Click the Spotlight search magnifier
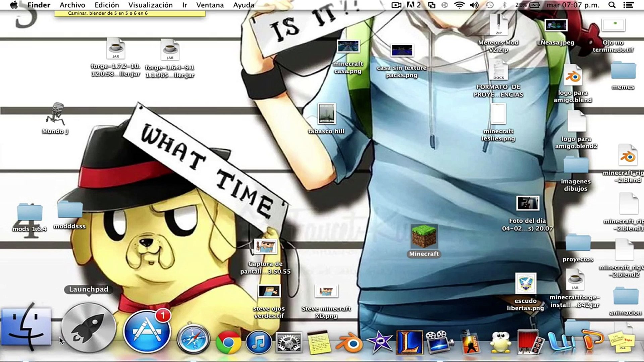Screen dimensions: 644x362 (x=612, y=5)
